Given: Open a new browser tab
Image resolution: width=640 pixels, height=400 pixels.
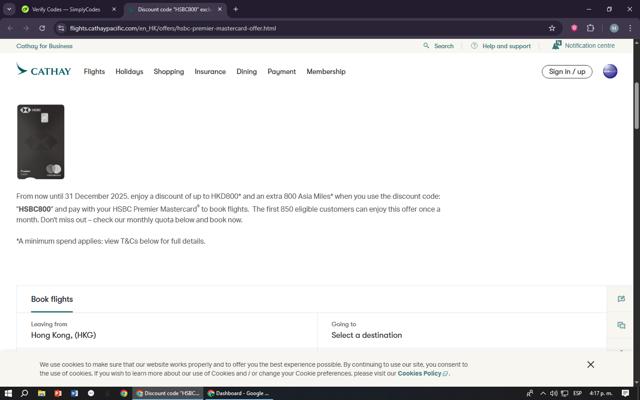Looking at the screenshot, I should click(x=236, y=9).
